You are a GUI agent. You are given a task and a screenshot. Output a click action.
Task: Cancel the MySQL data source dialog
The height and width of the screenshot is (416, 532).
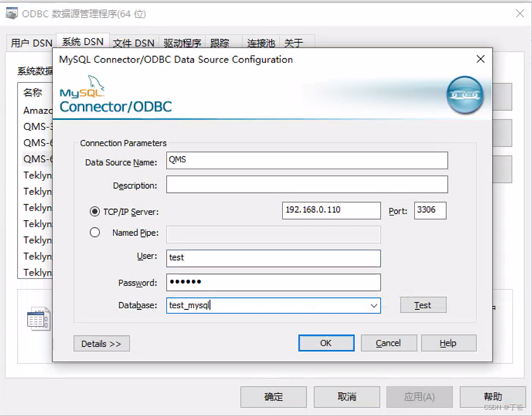[x=388, y=342]
